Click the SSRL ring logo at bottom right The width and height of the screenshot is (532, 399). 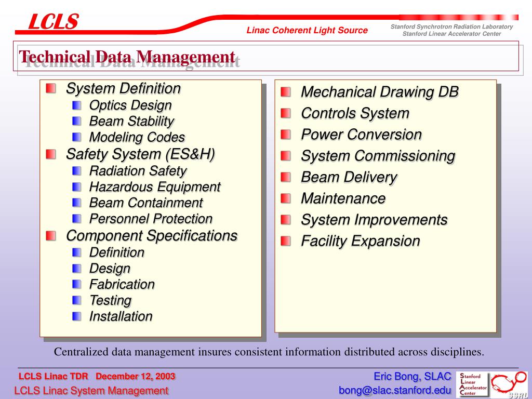[x=509, y=384]
